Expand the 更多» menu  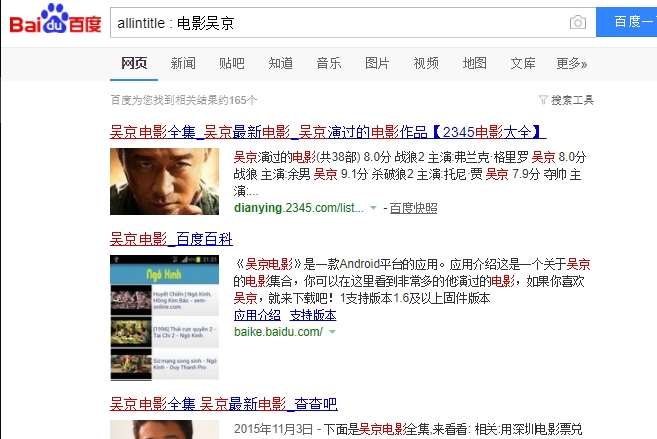coord(572,63)
